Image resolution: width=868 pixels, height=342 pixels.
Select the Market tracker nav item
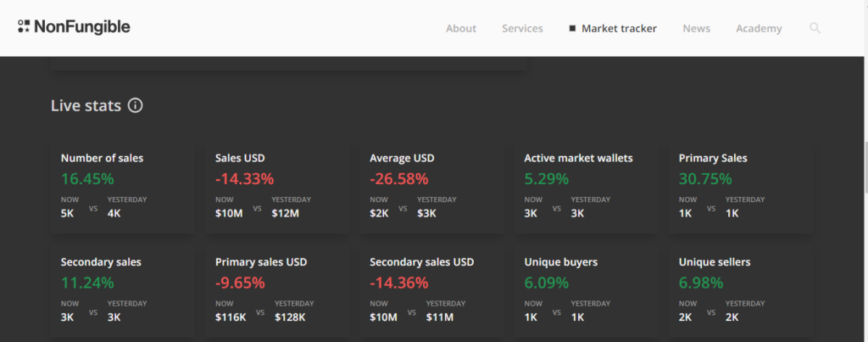coord(619,29)
